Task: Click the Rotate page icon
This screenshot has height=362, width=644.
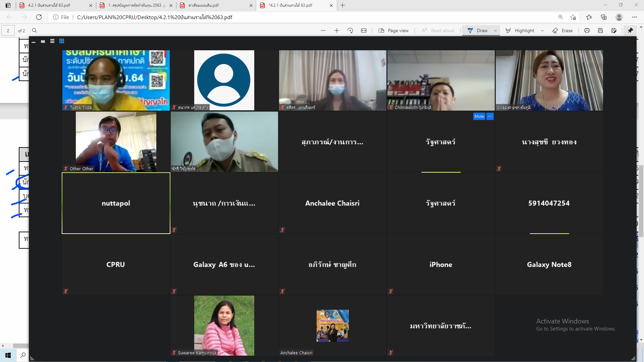Action: (x=350, y=31)
